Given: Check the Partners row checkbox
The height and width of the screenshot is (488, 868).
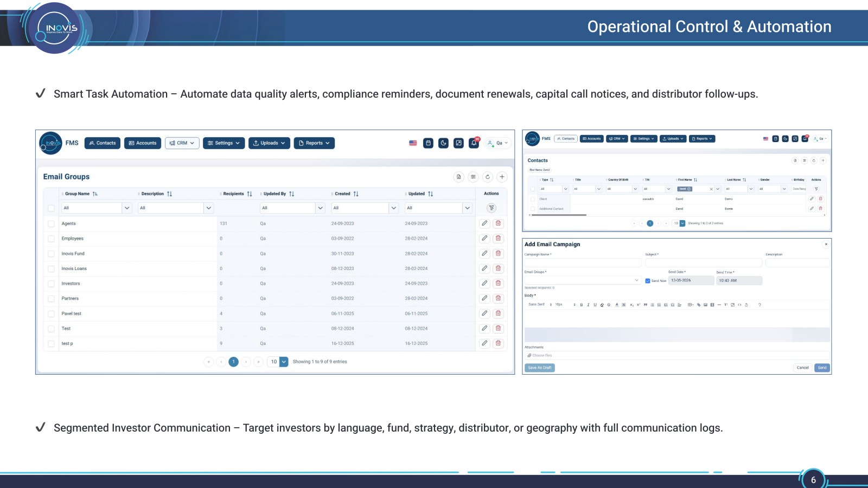Looking at the screenshot, I should [51, 298].
